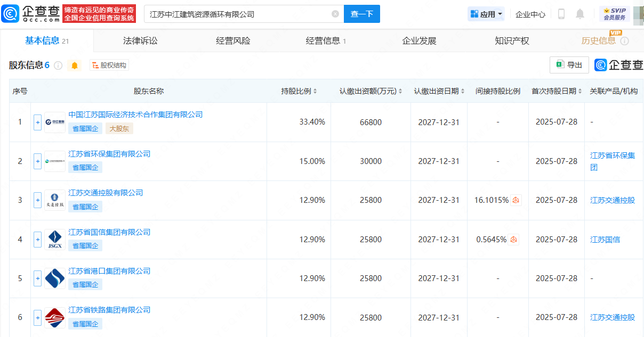Clear the search box with the X icon
The height and width of the screenshot is (337, 644).
[335, 14]
